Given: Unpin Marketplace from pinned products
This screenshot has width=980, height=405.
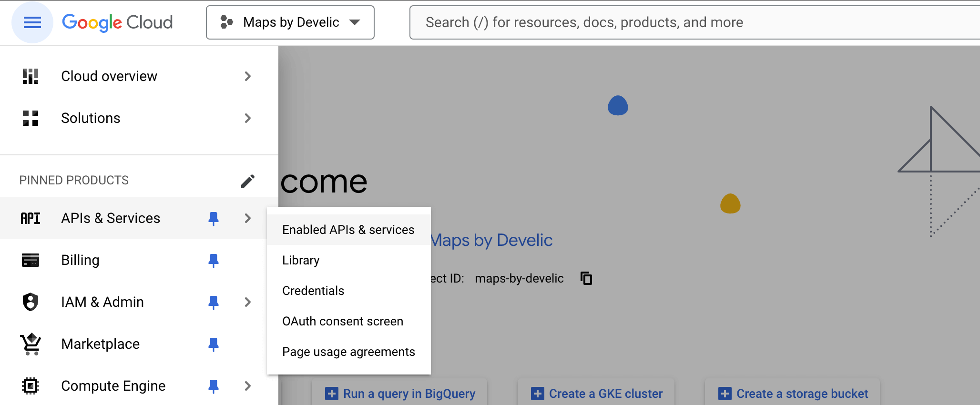Looking at the screenshot, I should 214,344.
